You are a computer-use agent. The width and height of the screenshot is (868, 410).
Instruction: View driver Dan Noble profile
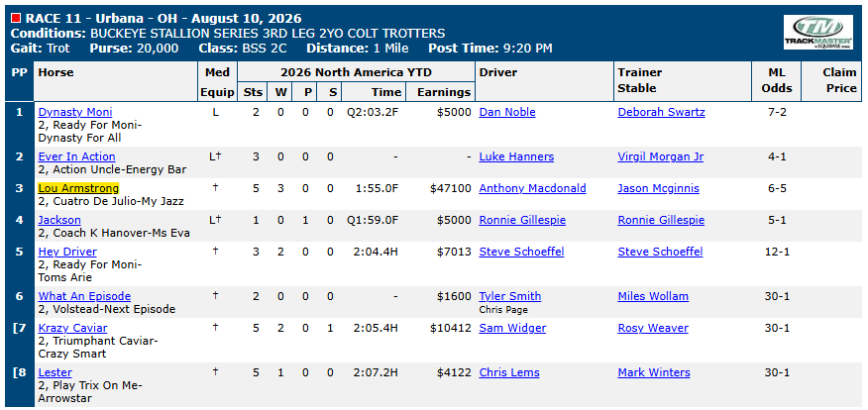507,112
